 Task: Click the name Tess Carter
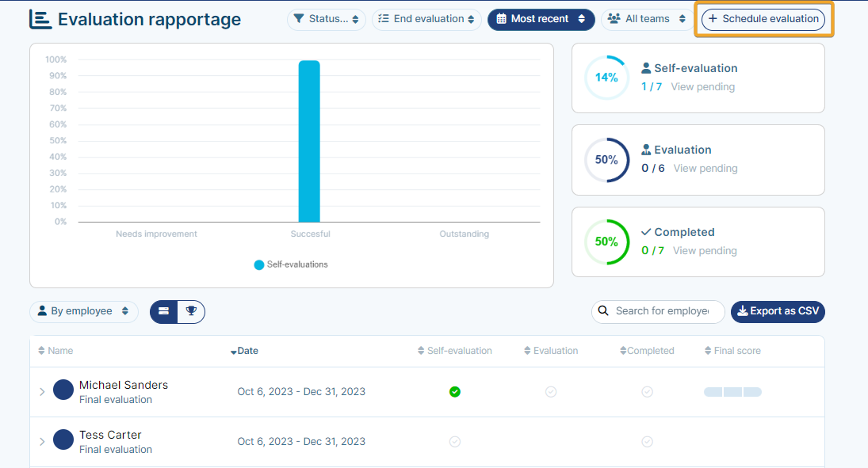(x=110, y=435)
